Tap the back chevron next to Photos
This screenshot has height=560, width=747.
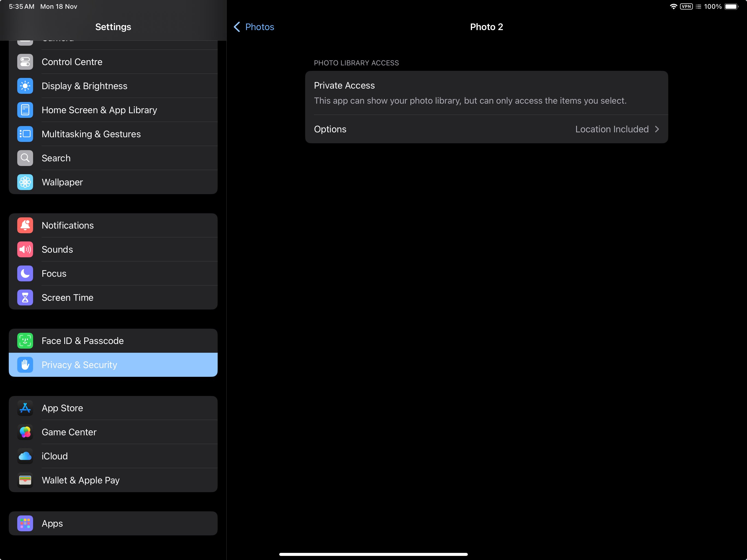click(237, 27)
